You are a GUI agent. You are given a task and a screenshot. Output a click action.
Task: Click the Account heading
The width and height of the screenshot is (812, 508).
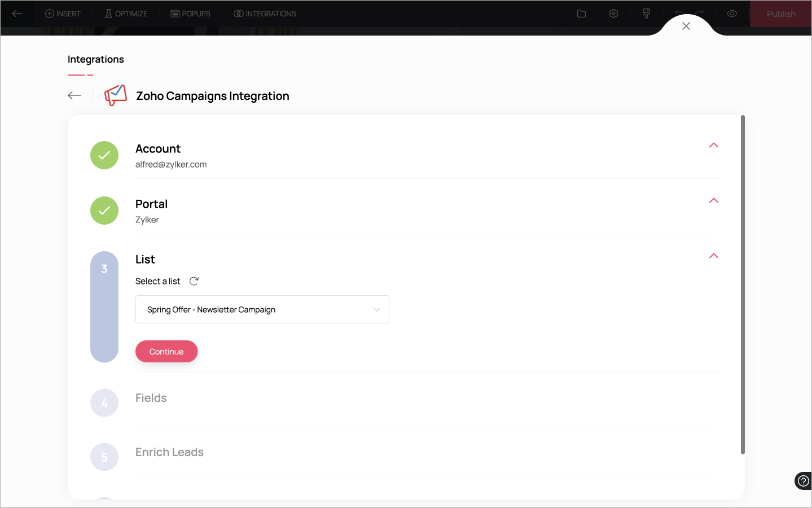tap(158, 148)
